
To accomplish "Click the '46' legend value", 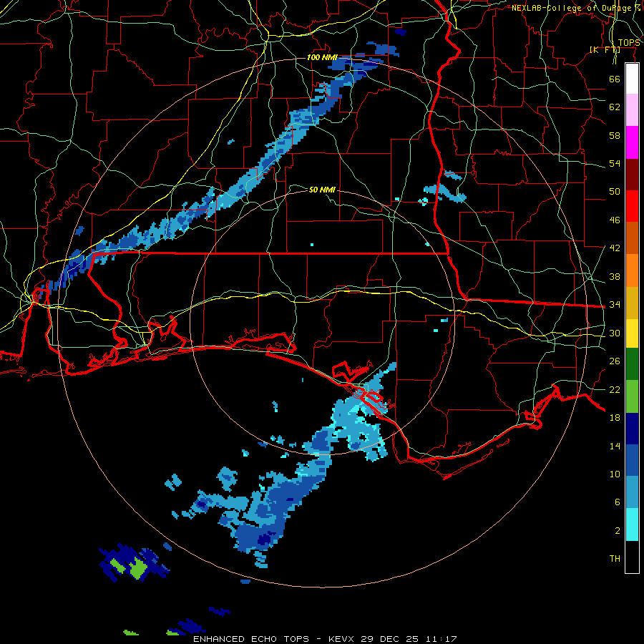I will (615, 220).
